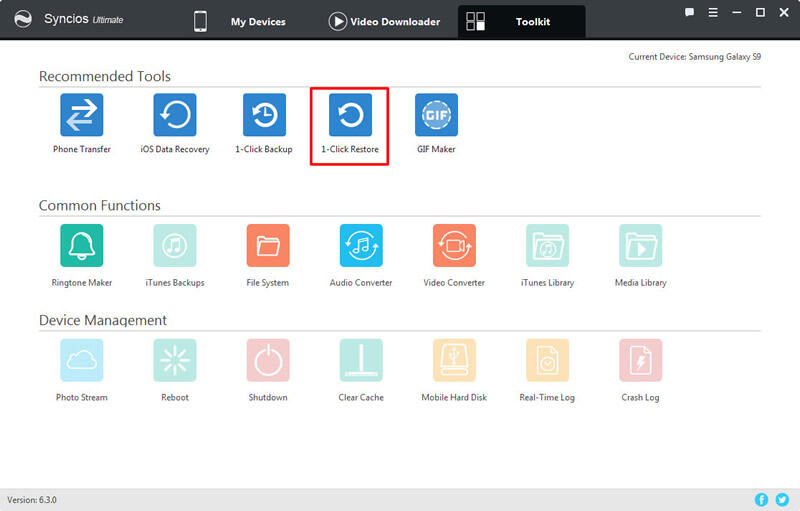Image resolution: width=800 pixels, height=511 pixels.
Task: Select the Clear Cache tool
Action: click(x=361, y=360)
